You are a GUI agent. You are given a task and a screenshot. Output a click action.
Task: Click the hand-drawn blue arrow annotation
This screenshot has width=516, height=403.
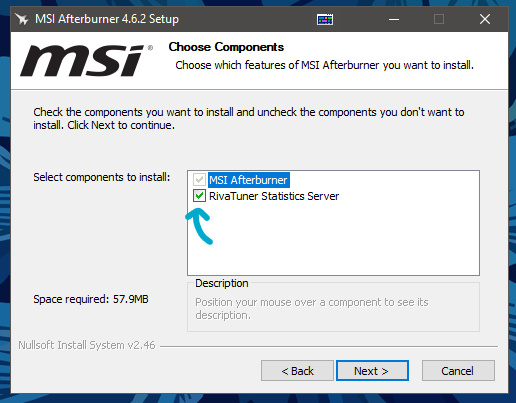199,226
